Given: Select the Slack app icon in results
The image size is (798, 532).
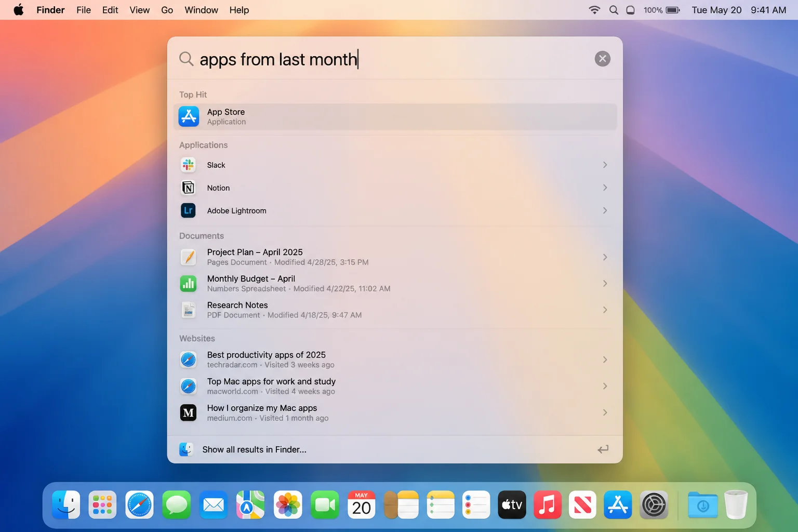Looking at the screenshot, I should (x=188, y=165).
